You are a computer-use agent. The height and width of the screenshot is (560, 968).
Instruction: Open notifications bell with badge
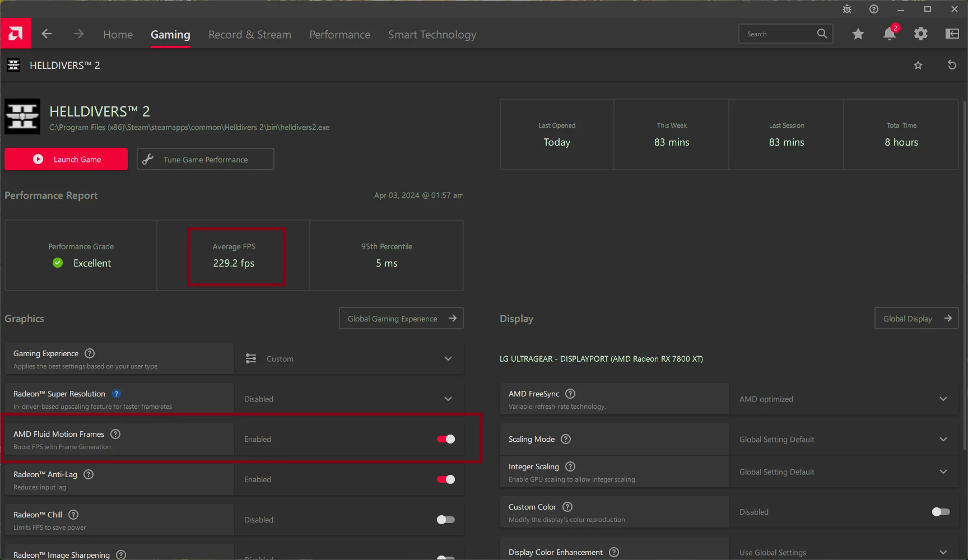(x=890, y=34)
